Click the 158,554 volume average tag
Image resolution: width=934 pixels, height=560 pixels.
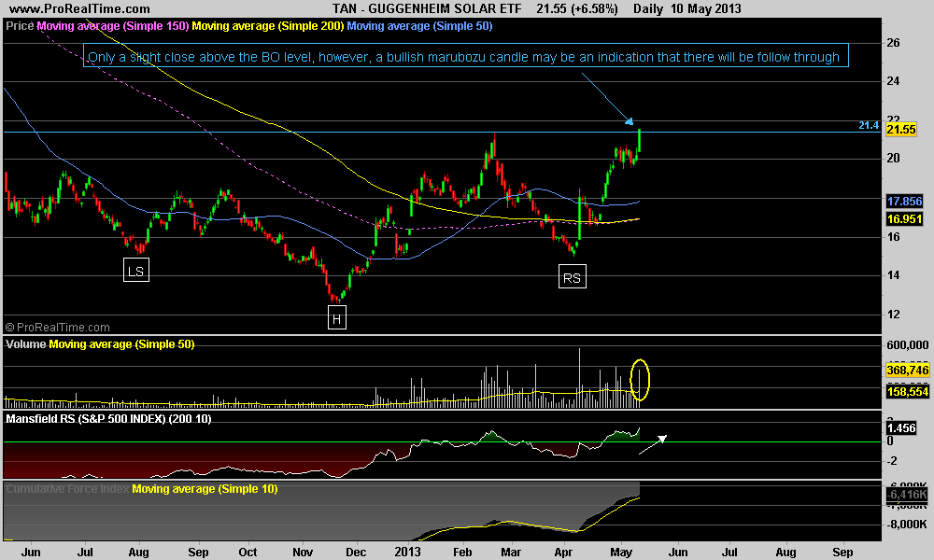(907, 392)
